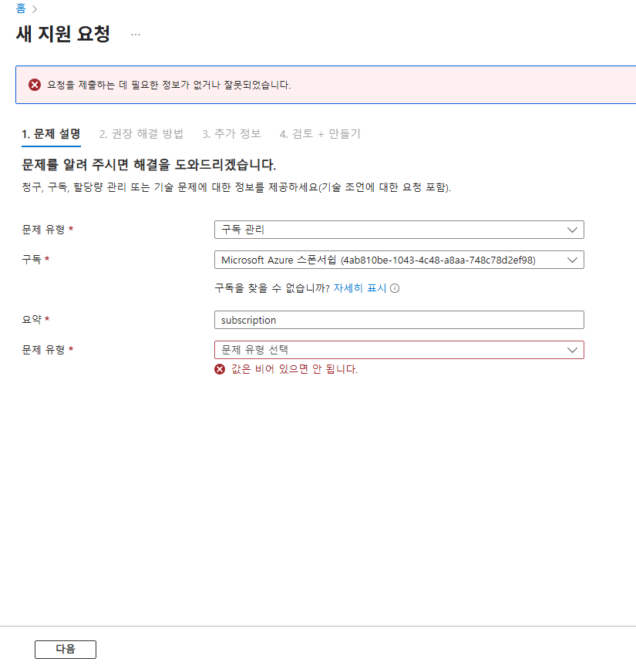Click the heading 문제를 알려 주시면 해결을 도와드리겠습니다
The height and width of the screenshot is (672, 636).
(x=149, y=165)
